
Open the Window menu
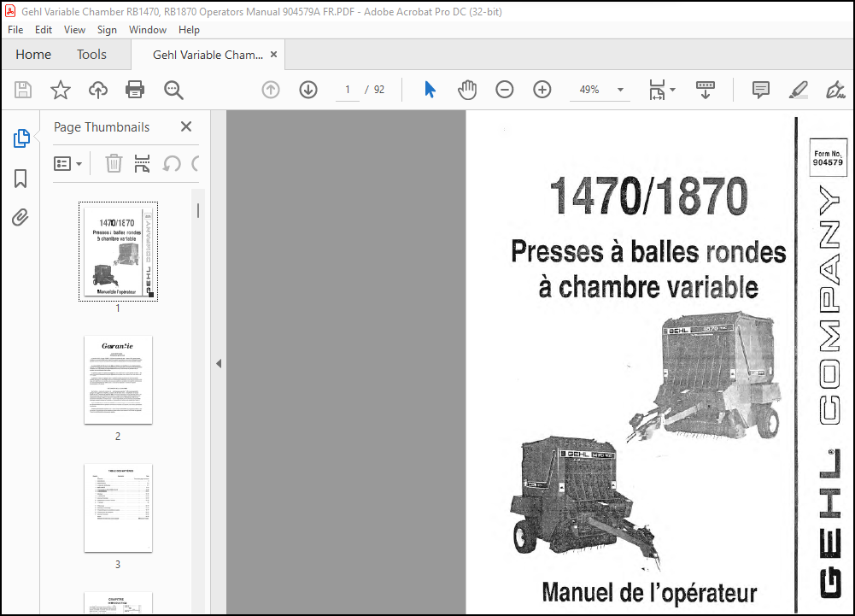click(x=147, y=30)
